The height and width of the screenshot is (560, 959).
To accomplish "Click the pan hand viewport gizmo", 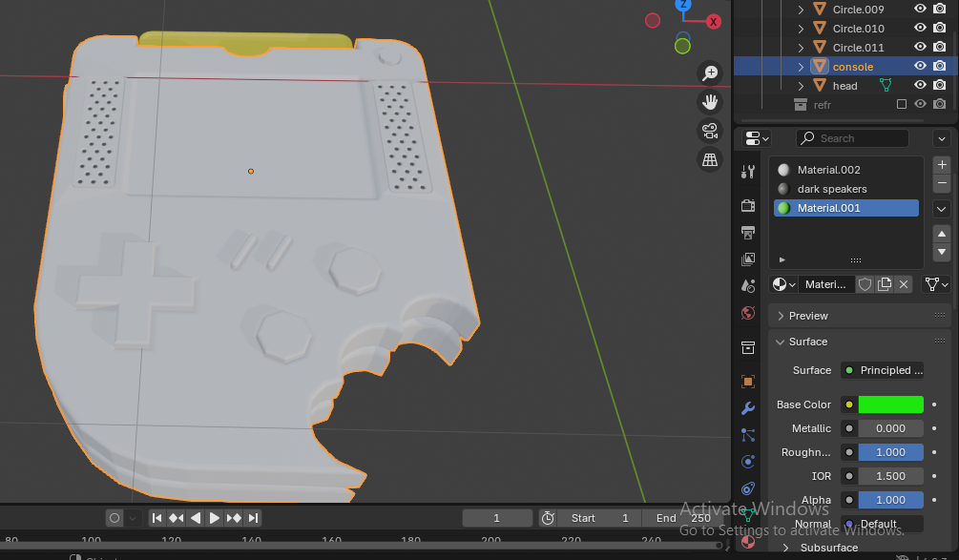I will click(x=710, y=101).
